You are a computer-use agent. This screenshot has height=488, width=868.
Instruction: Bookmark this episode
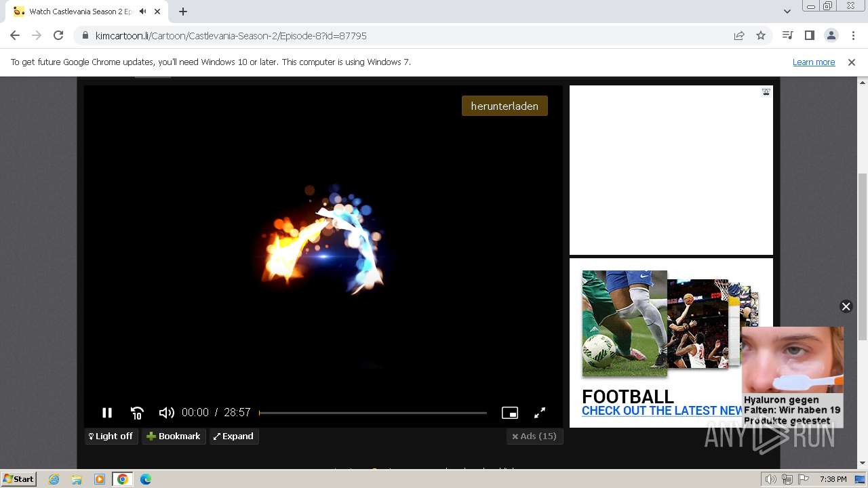click(x=174, y=436)
